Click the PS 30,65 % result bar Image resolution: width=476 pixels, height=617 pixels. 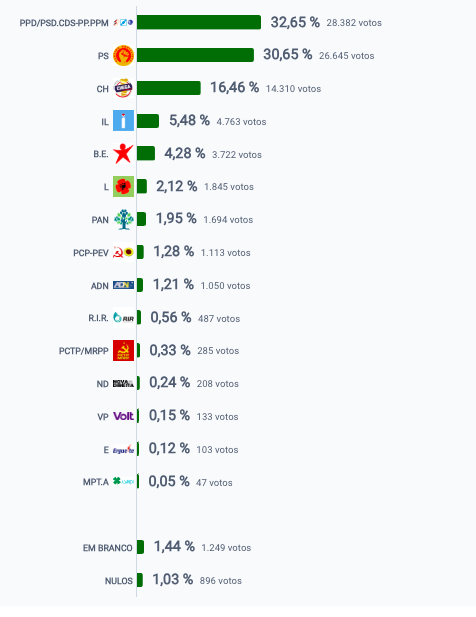[x=196, y=55]
